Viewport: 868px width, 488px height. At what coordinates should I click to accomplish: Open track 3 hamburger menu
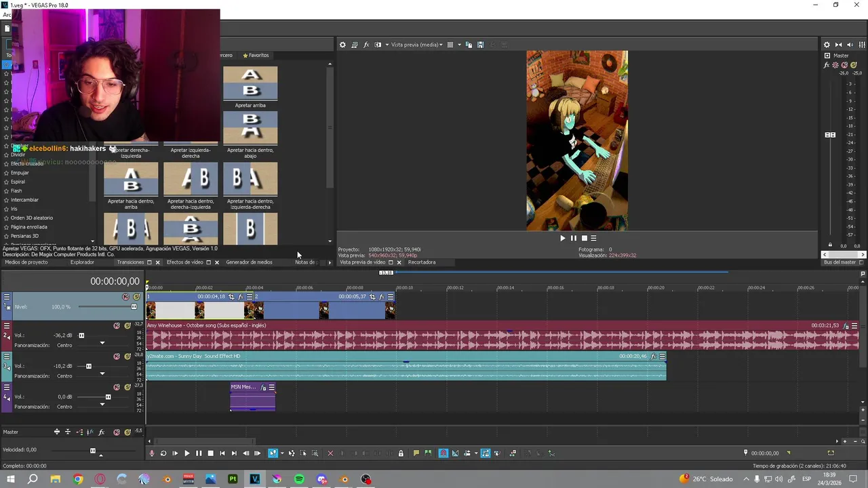point(7,357)
